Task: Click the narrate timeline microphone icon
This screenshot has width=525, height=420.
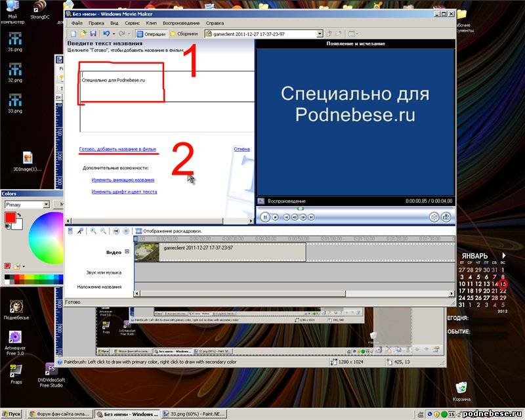Action: (x=80, y=231)
